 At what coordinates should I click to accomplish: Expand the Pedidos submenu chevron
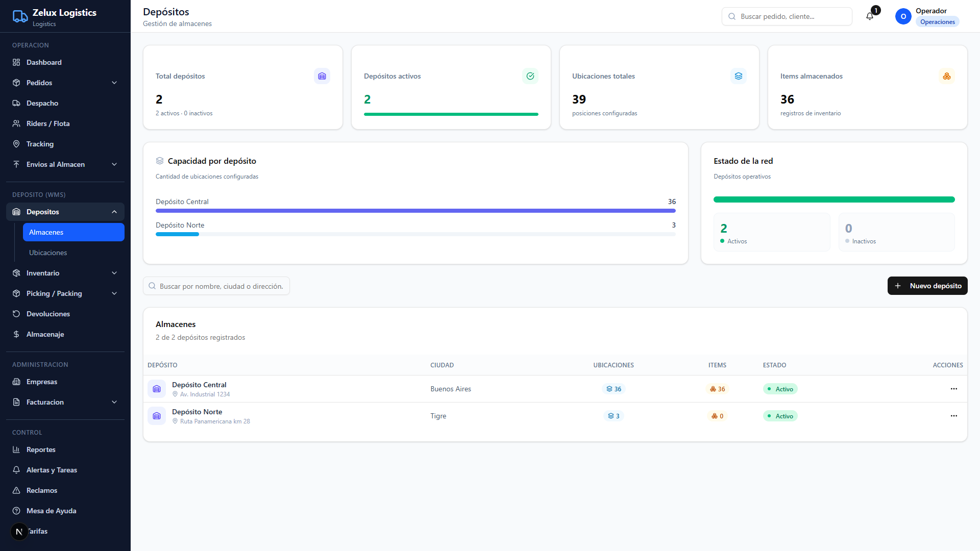(x=114, y=83)
